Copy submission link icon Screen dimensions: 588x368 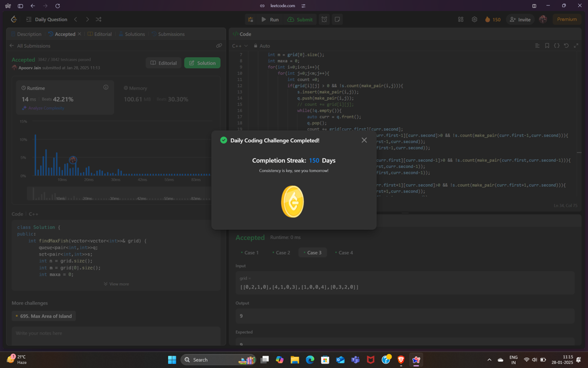pos(219,46)
